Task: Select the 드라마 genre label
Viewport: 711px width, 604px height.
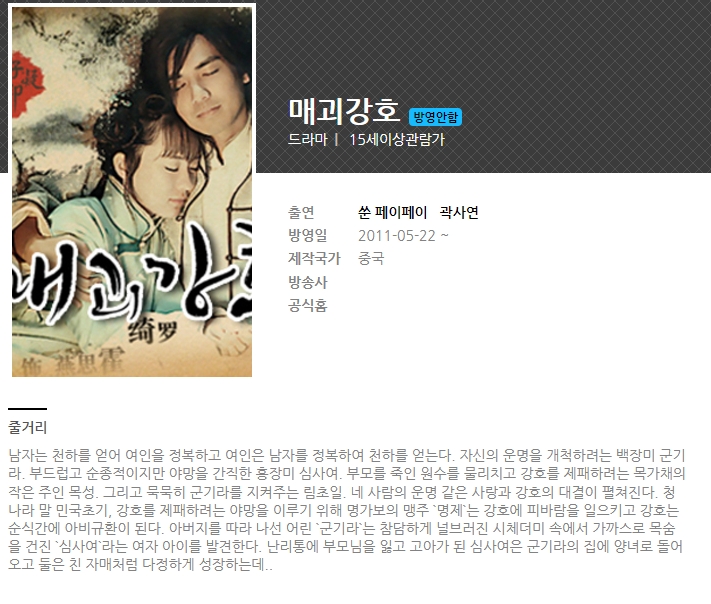Action: (307, 139)
